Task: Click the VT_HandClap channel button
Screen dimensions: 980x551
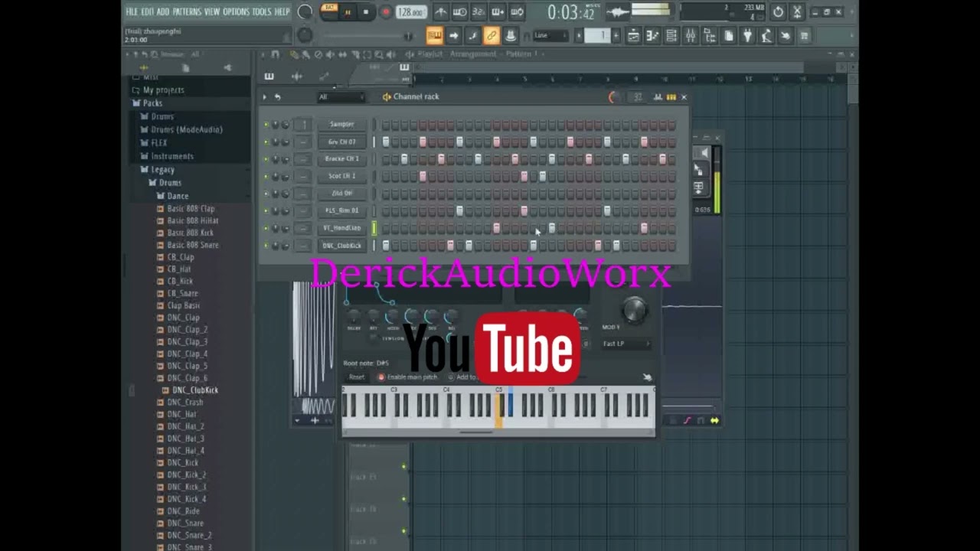Action: click(341, 228)
